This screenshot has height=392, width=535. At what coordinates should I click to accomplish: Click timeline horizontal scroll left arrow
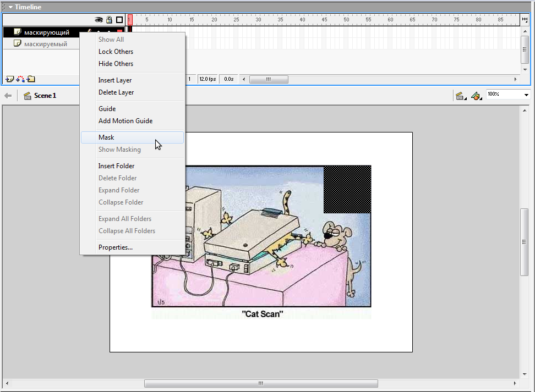pos(244,79)
